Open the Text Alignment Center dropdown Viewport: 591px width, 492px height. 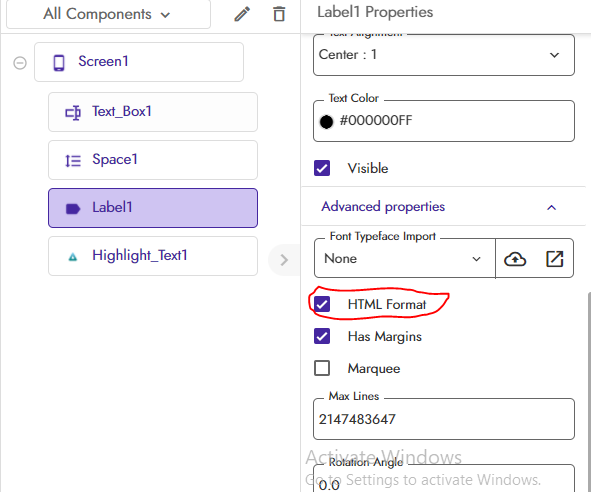click(x=444, y=55)
